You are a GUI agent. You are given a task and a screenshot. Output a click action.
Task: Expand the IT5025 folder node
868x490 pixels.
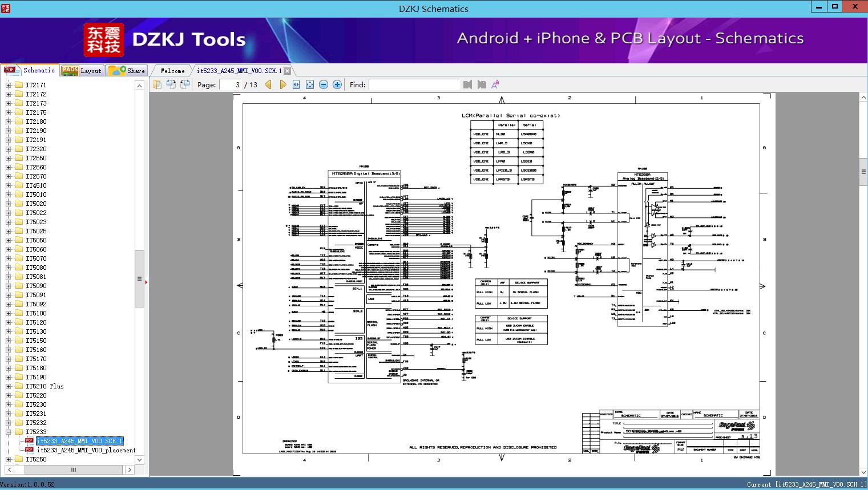[x=8, y=231]
